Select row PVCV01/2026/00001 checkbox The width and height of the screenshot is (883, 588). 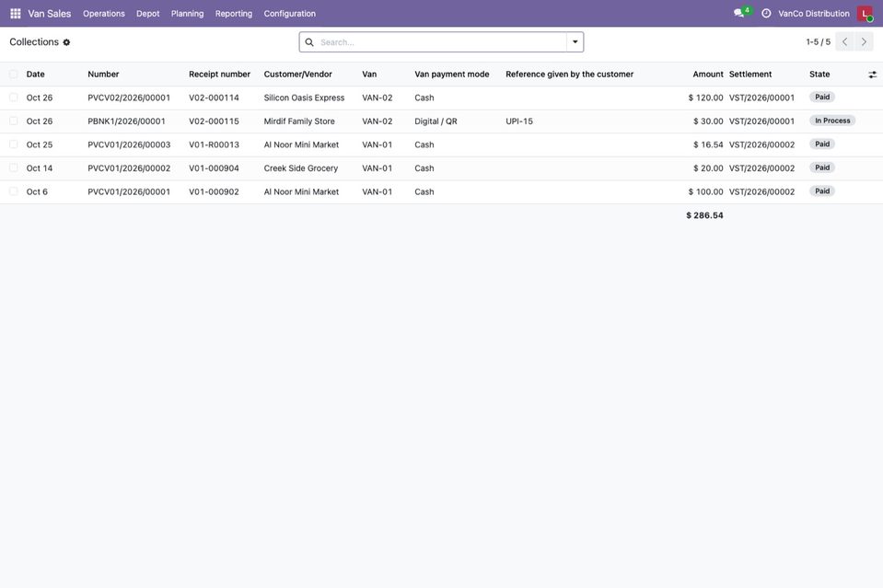pyautogui.click(x=14, y=192)
